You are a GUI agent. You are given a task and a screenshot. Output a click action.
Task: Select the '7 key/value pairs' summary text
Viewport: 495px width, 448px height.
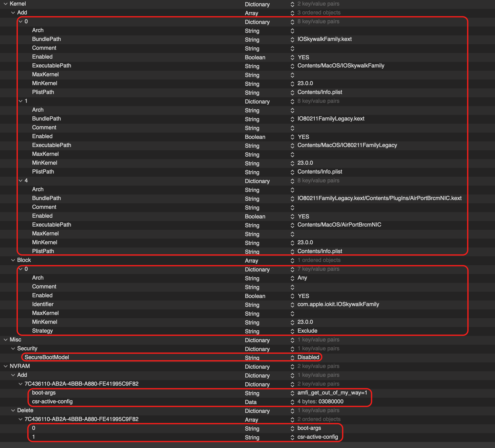[x=319, y=269]
